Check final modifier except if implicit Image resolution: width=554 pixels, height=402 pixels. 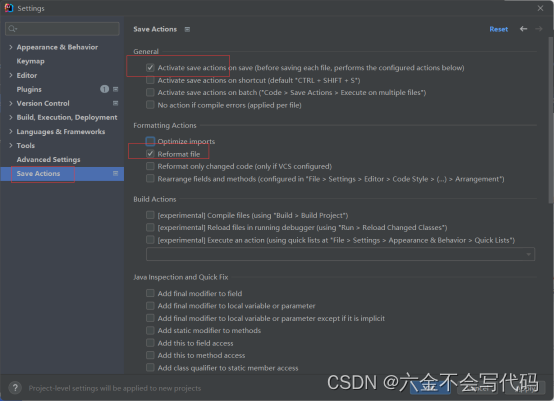click(150, 318)
